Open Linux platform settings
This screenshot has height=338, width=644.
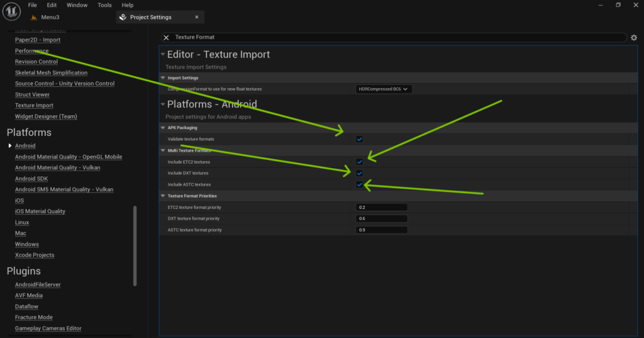coord(22,222)
